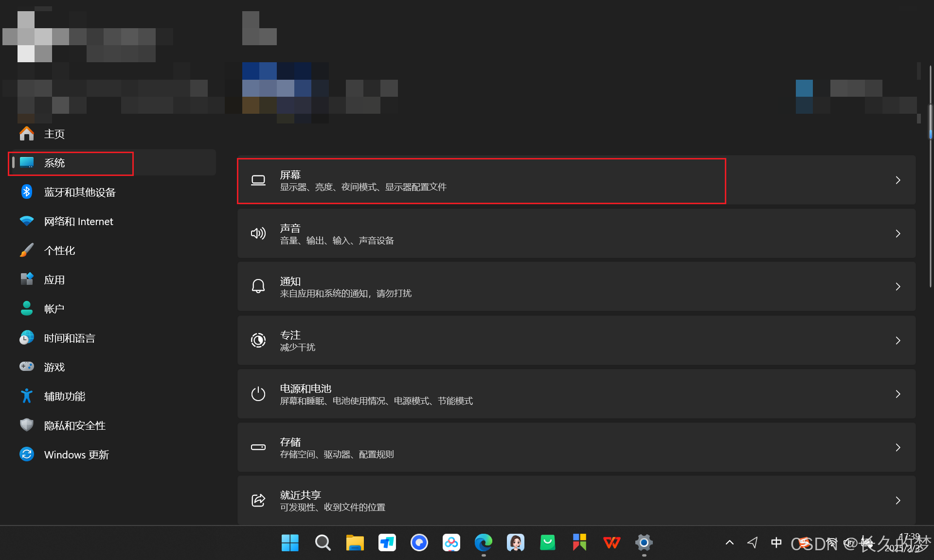Expand the 屏幕 display row chevron
Viewport: 934px width, 560px height.
[x=898, y=180]
